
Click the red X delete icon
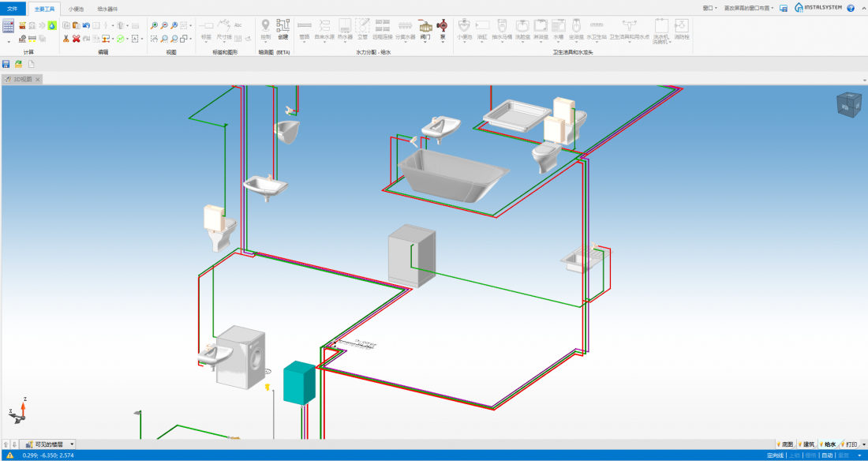click(76, 39)
